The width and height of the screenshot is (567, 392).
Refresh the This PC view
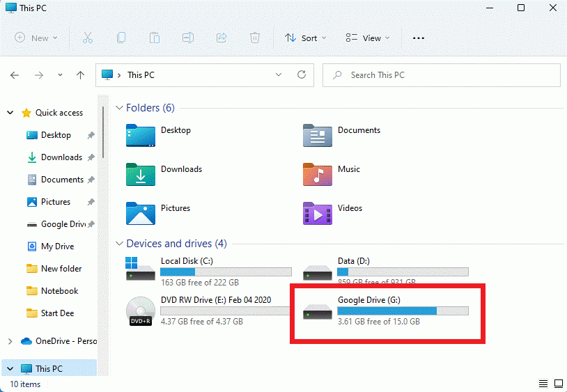point(302,75)
